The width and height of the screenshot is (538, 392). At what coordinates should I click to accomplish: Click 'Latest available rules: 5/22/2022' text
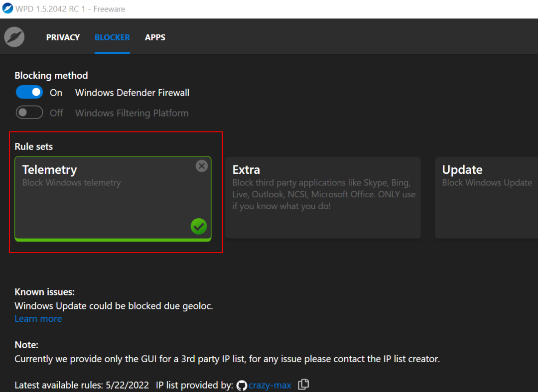coord(82,385)
